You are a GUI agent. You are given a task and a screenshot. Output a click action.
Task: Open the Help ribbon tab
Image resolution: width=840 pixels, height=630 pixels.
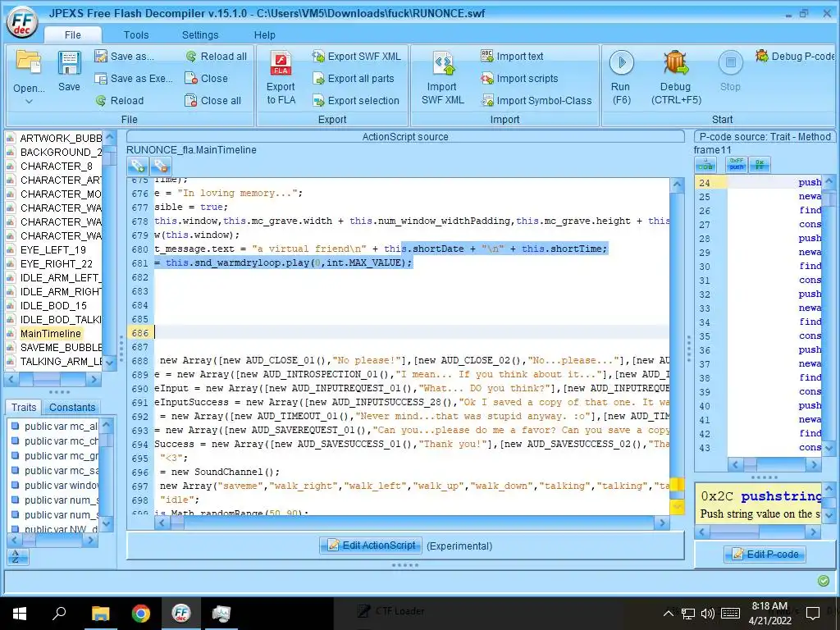[265, 34]
